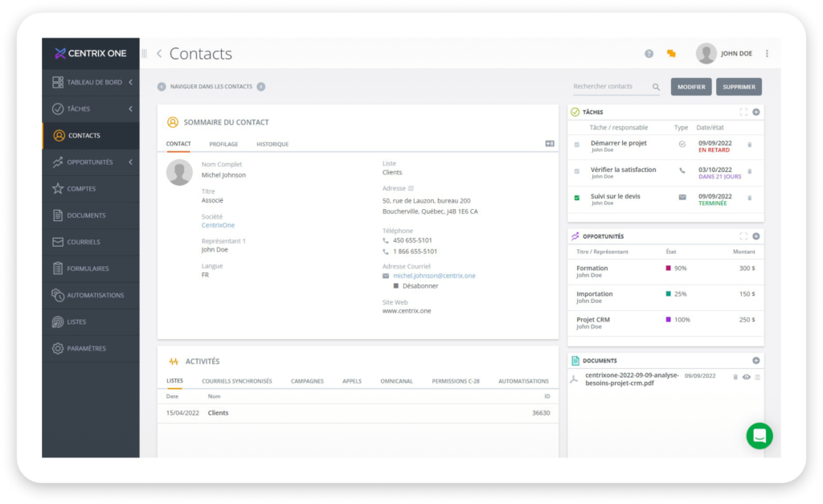Viewport: 823px width, 504px height.
Task: Expand the Opportunités sidebar submenu
Action: 130,162
